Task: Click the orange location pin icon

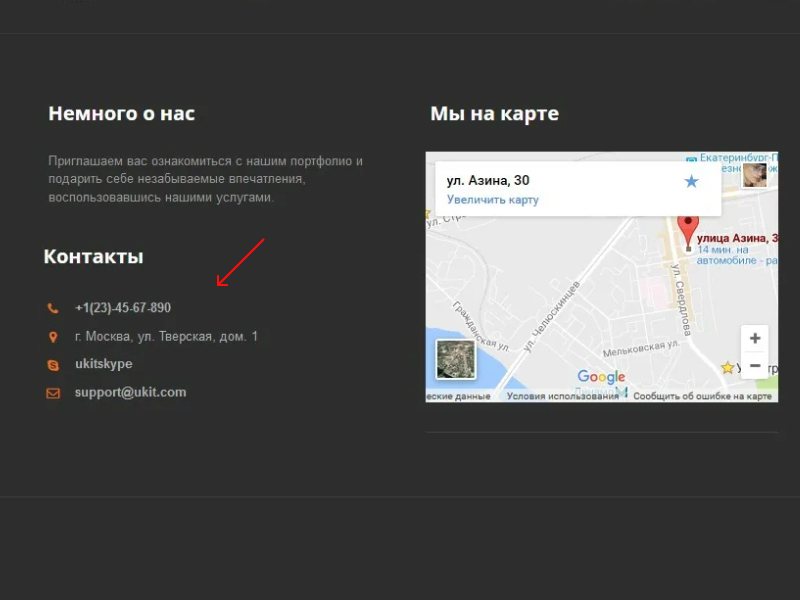Action: pos(53,337)
